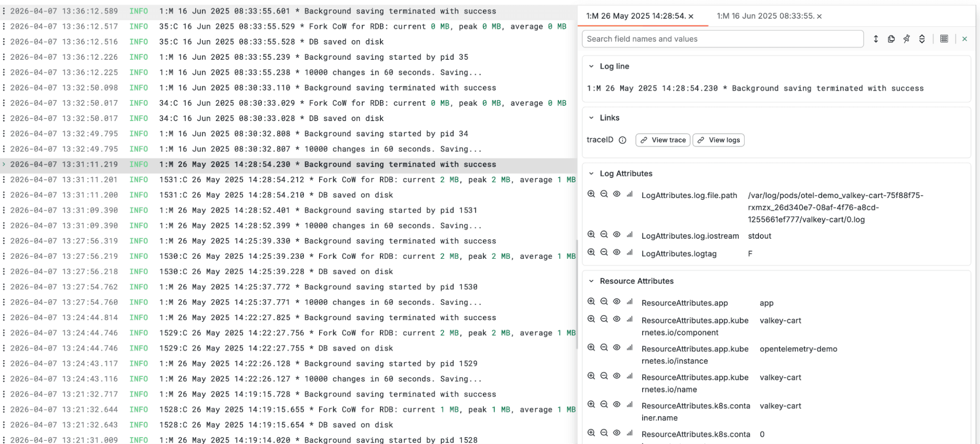Click the lined panel layout icon

(x=944, y=39)
